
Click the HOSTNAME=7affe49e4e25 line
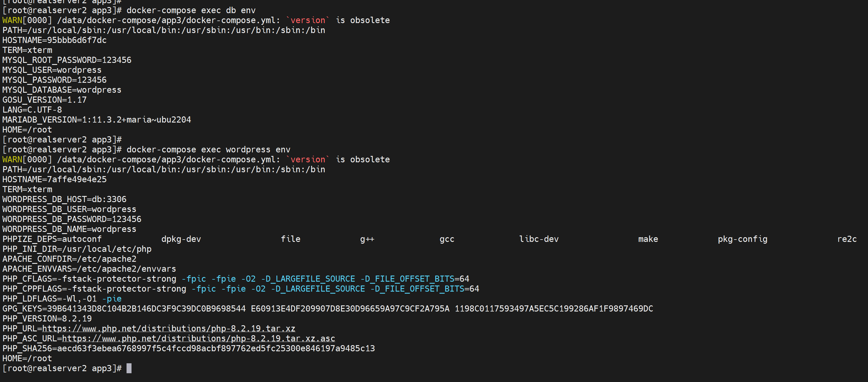click(x=54, y=179)
